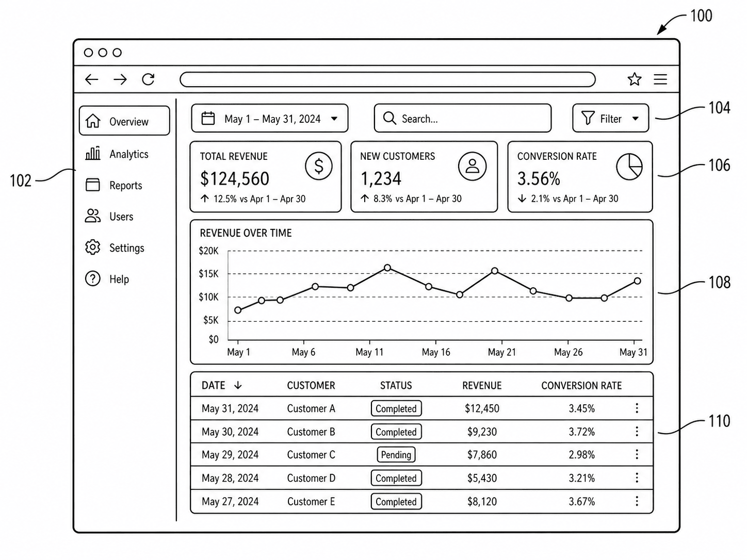The height and width of the screenshot is (560, 747).
Task: Open three-dot menu for Customer A row
Action: (637, 408)
